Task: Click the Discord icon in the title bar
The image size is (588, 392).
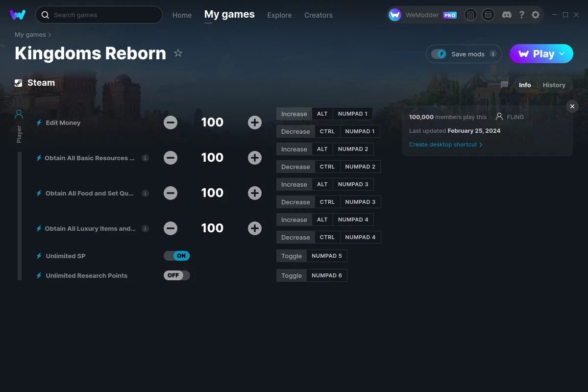Action: click(x=507, y=15)
